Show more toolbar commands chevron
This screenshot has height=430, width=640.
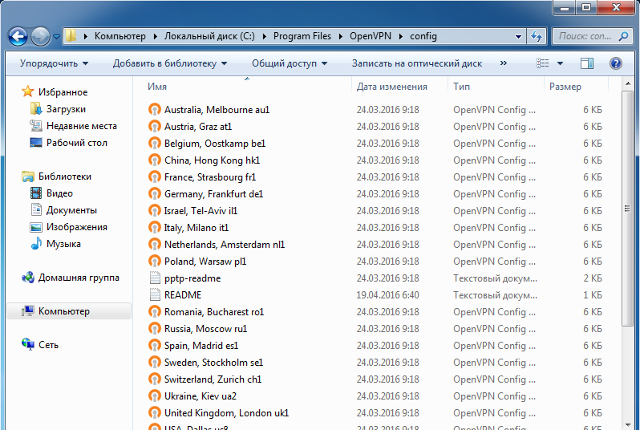pos(503,63)
